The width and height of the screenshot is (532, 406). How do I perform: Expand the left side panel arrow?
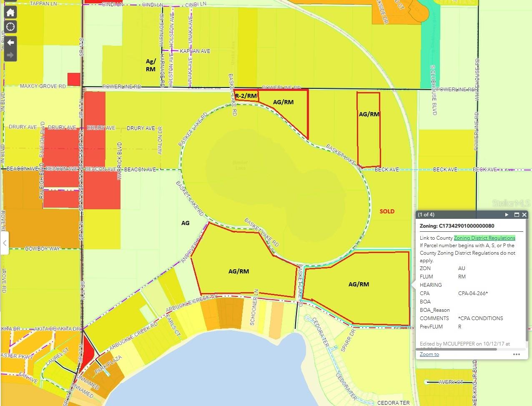(x=4, y=243)
